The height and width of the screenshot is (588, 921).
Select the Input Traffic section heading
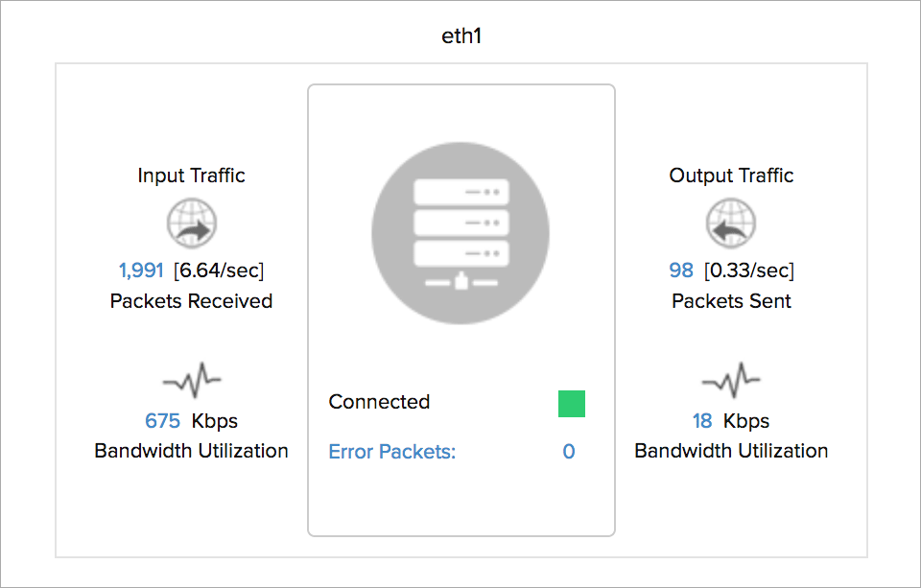(x=191, y=175)
